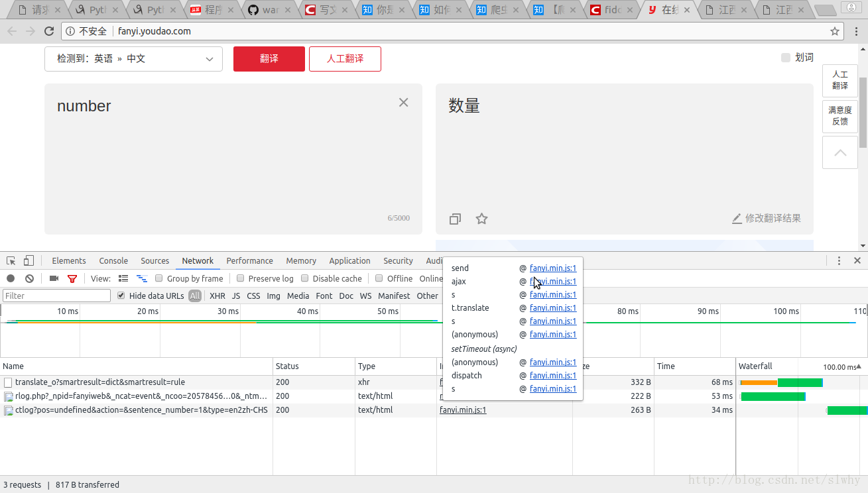Switch to the Console panel

click(x=113, y=260)
